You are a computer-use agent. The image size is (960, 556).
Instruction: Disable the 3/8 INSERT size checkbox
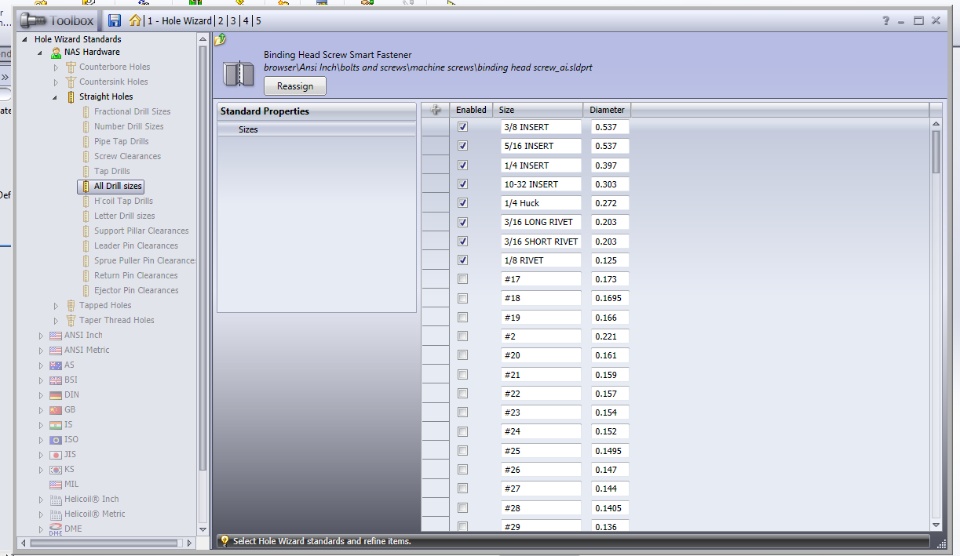coord(463,127)
